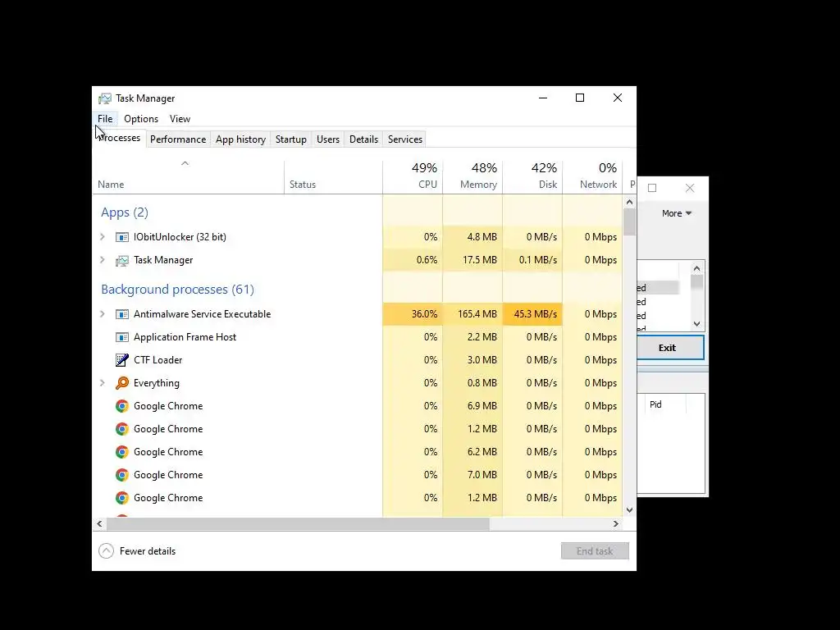Click the 4.8 MB memory value for IObitUnlocker

(482, 237)
